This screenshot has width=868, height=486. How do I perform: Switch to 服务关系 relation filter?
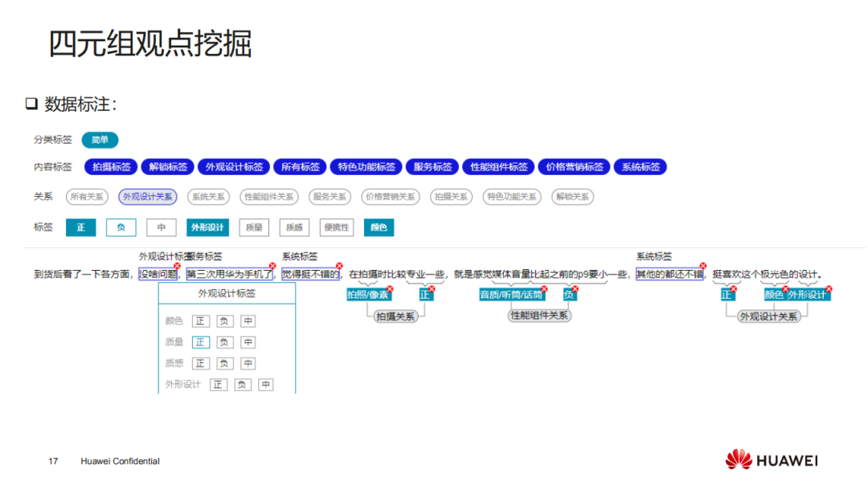(330, 197)
